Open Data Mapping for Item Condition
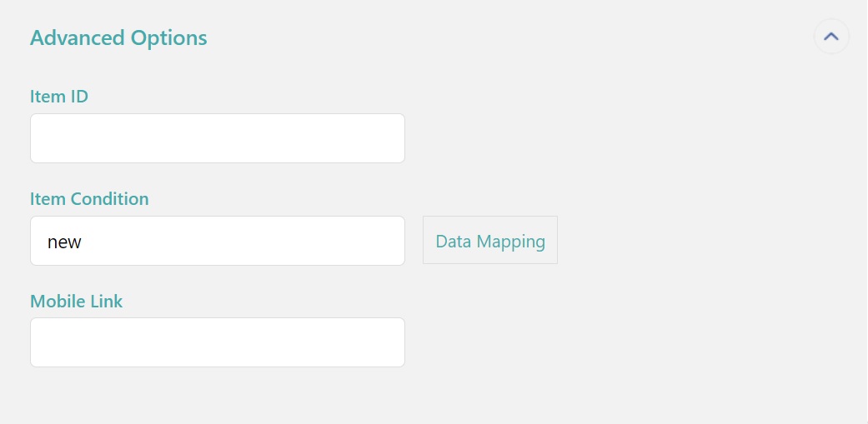This screenshot has width=868, height=424. click(x=490, y=241)
